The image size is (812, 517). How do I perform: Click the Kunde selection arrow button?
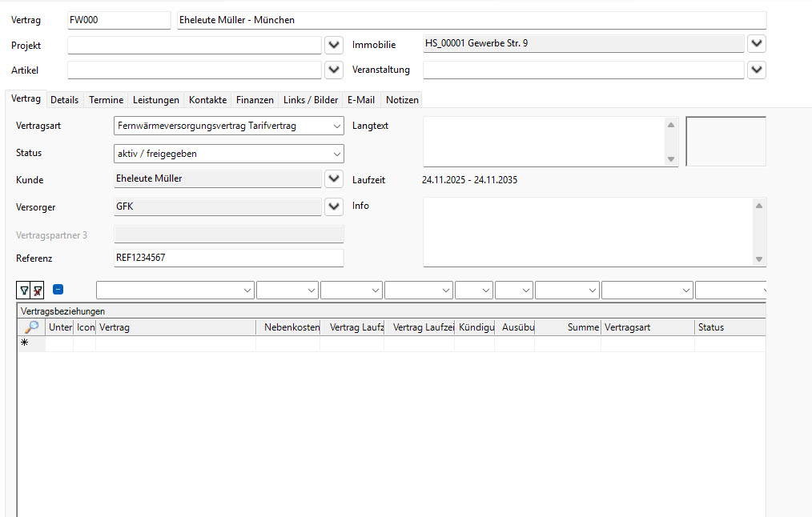coord(335,179)
